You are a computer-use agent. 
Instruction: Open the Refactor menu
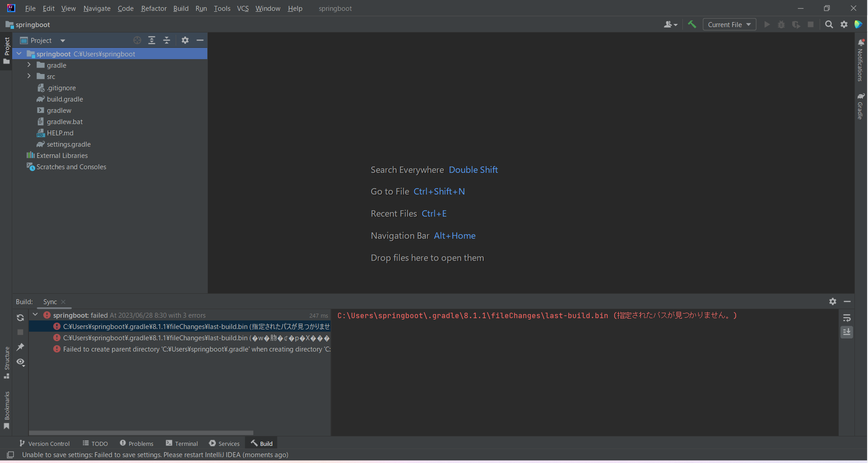[x=154, y=9]
